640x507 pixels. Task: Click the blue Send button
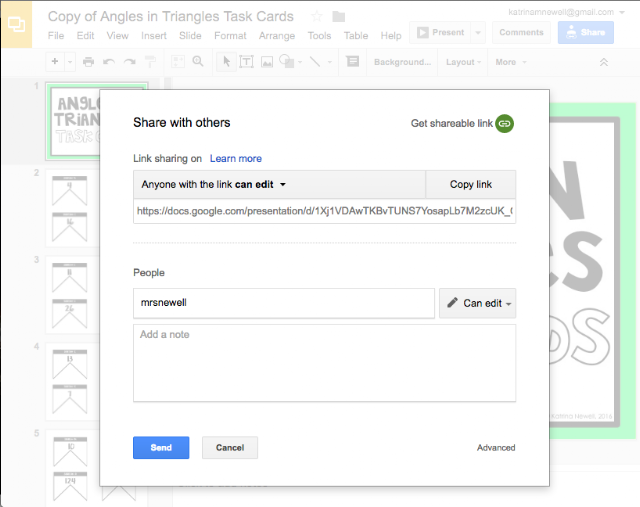pos(161,447)
